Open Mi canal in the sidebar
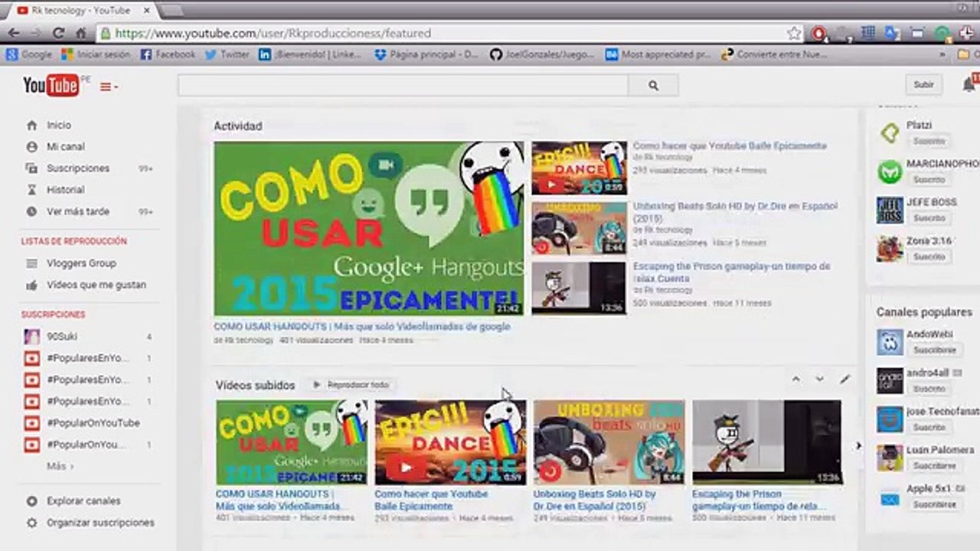 point(66,146)
